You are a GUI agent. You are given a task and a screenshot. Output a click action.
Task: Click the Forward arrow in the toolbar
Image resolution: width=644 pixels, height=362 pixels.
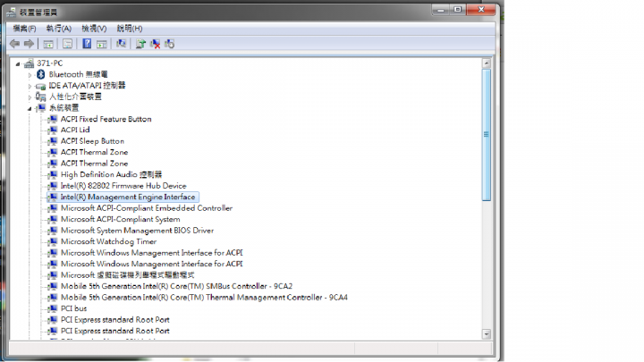point(29,44)
